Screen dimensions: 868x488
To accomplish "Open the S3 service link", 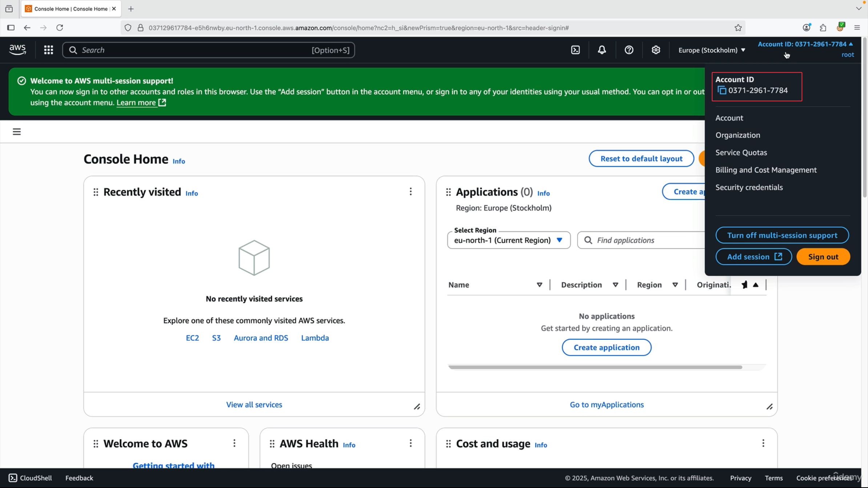I will click(216, 338).
